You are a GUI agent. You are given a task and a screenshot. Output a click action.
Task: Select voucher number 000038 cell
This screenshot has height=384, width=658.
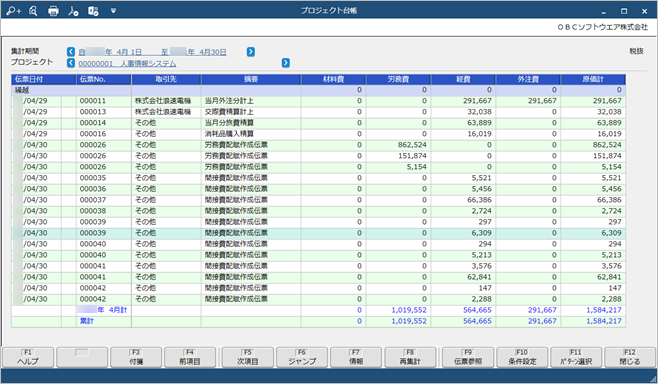(104, 211)
